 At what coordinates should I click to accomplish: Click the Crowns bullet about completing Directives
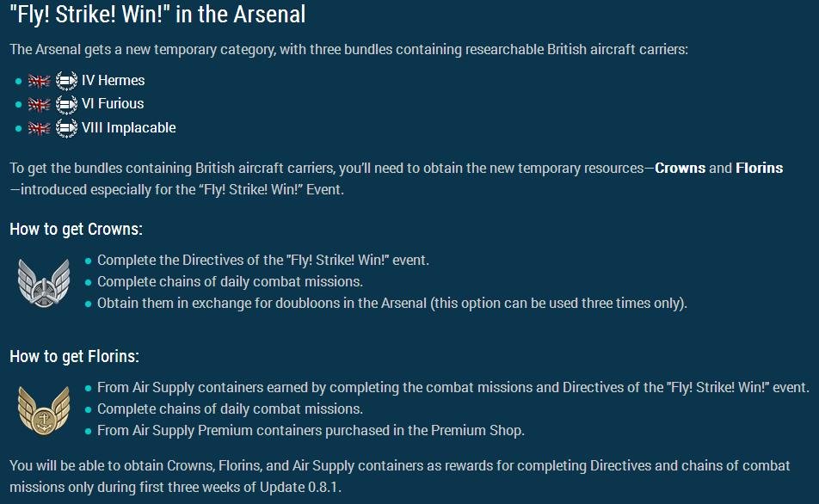point(262,260)
